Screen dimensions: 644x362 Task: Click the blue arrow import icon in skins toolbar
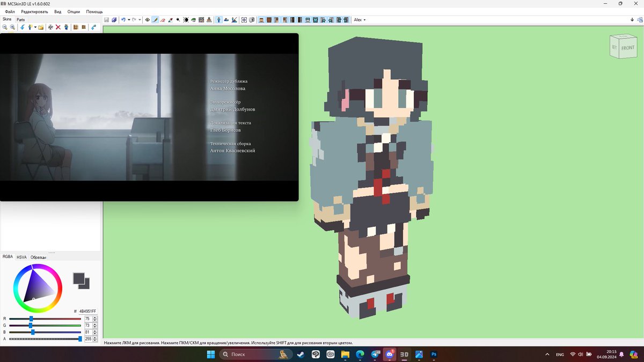pyautogui.click(x=23, y=27)
